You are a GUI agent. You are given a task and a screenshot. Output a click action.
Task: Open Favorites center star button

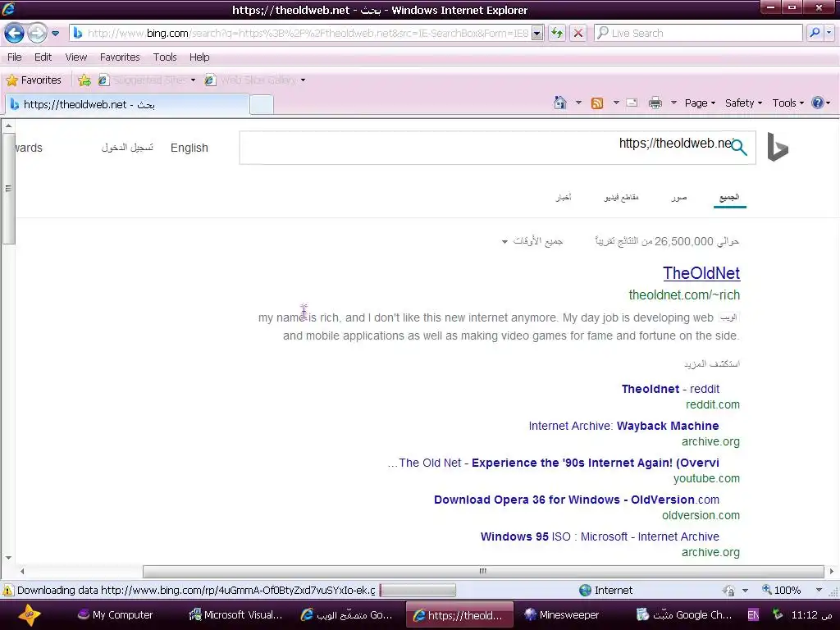(34, 80)
